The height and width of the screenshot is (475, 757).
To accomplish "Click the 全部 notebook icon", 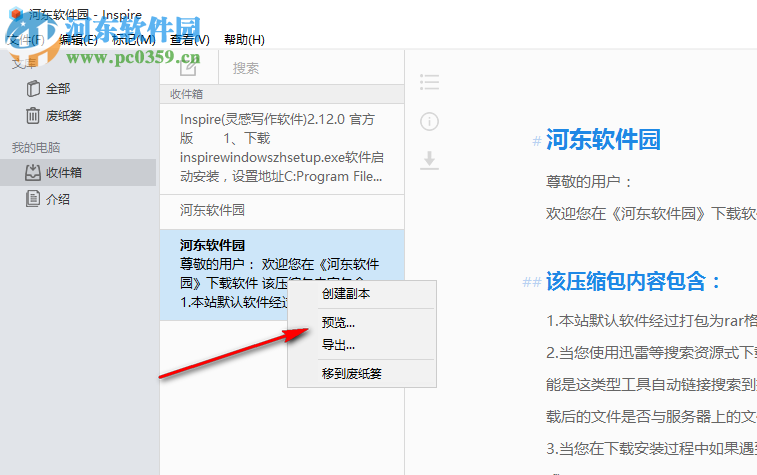I will pyautogui.click(x=33, y=89).
